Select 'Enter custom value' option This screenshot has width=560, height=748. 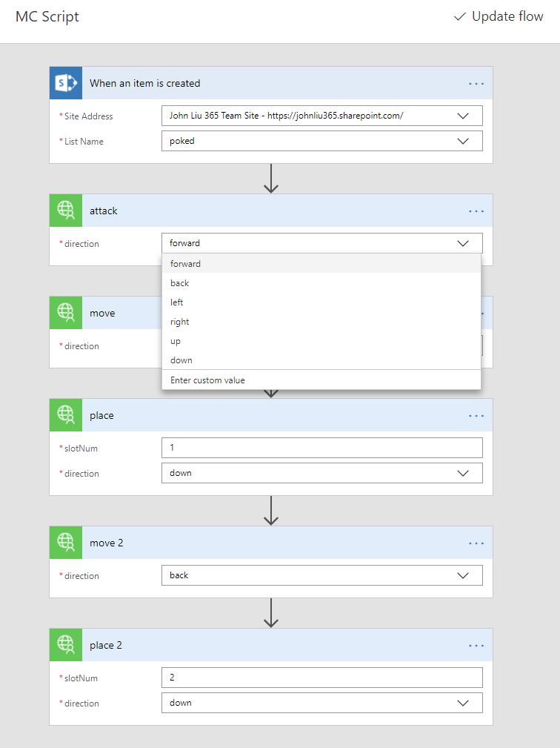pos(207,380)
